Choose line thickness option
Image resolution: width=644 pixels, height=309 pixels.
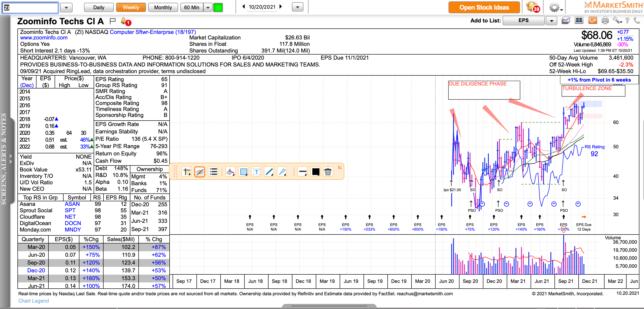[302, 172]
